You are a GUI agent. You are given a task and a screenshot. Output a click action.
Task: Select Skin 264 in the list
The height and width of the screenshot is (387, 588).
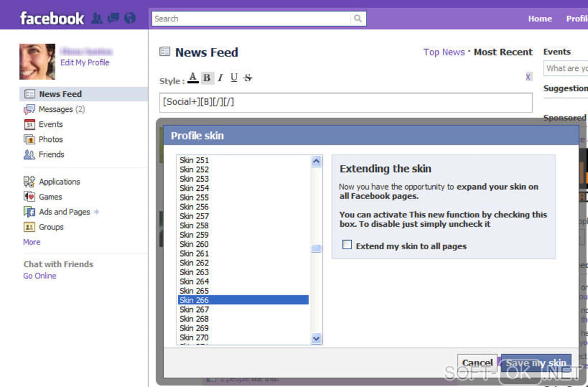[243, 281]
